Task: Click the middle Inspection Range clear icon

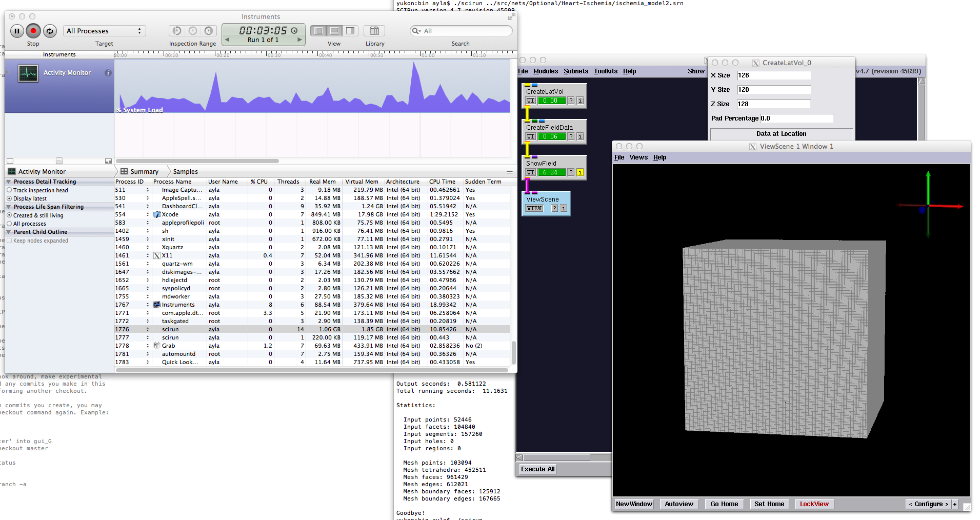Action: pos(193,31)
